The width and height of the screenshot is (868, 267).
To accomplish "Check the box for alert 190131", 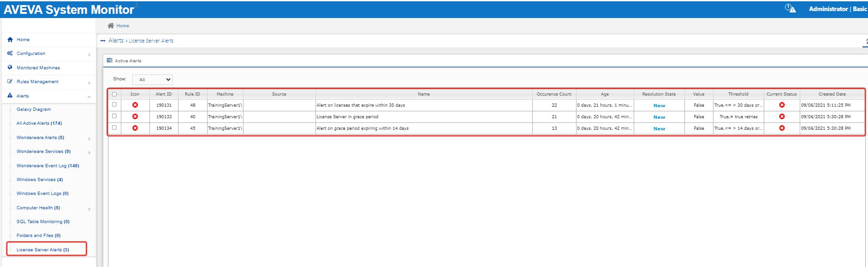I will tap(114, 104).
